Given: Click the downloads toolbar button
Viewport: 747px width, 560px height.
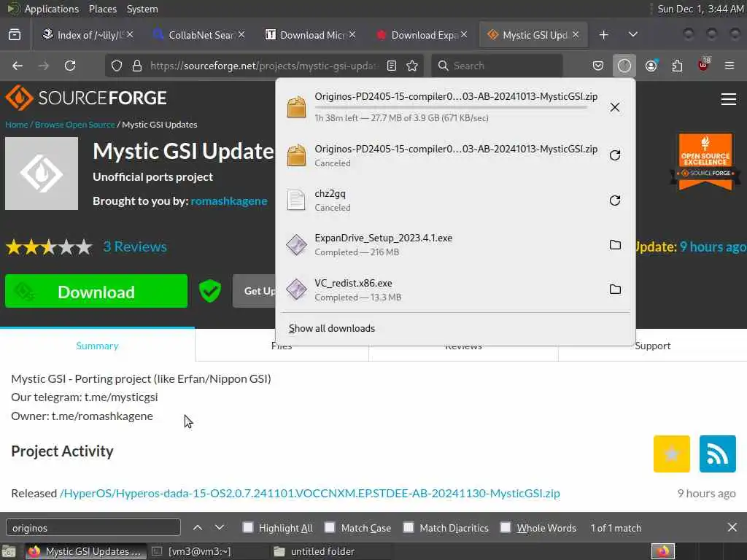Looking at the screenshot, I should click(x=624, y=66).
